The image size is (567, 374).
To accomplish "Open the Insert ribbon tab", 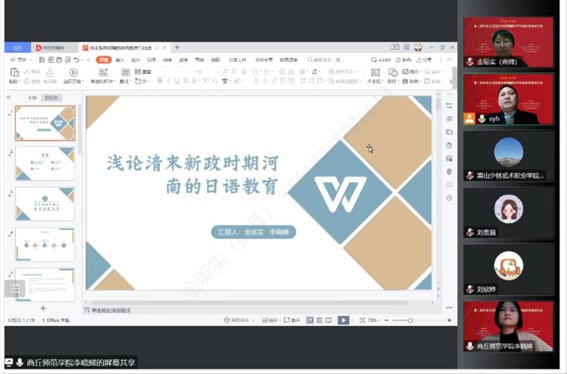I will (120, 60).
